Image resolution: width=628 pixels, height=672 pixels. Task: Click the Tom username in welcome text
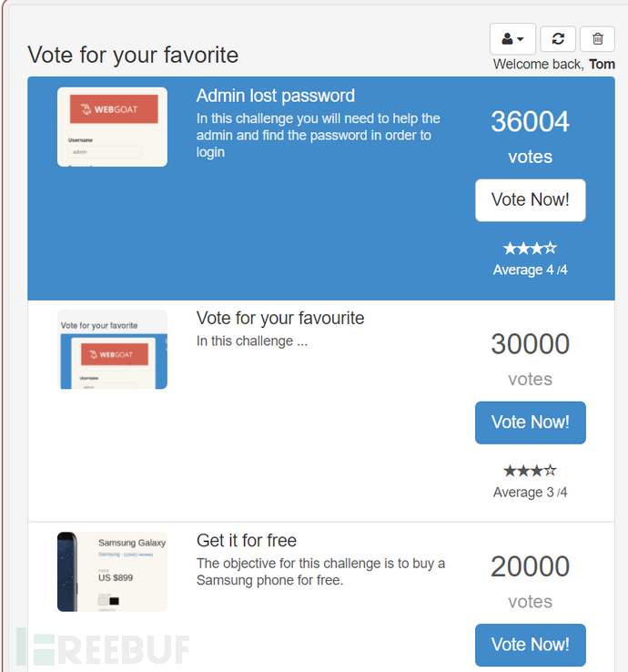(x=602, y=64)
